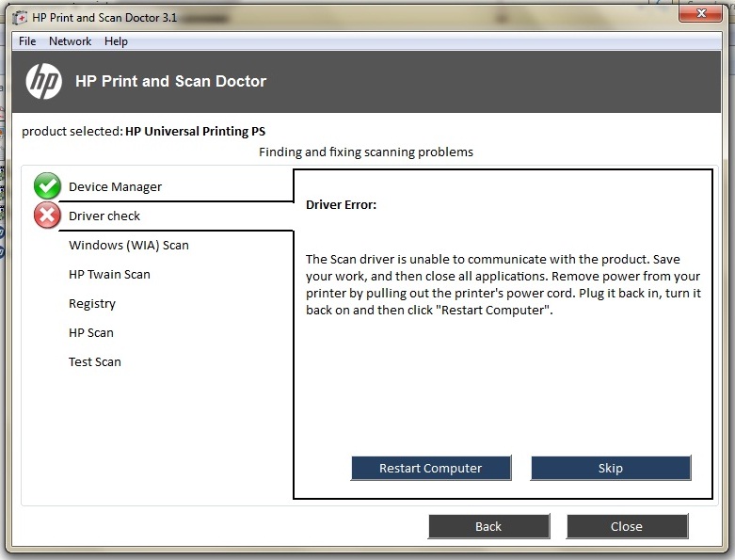Screen dimensions: 735x560
Task: Click 'Finding and fixing scanning problems' text
Action: coord(366,152)
